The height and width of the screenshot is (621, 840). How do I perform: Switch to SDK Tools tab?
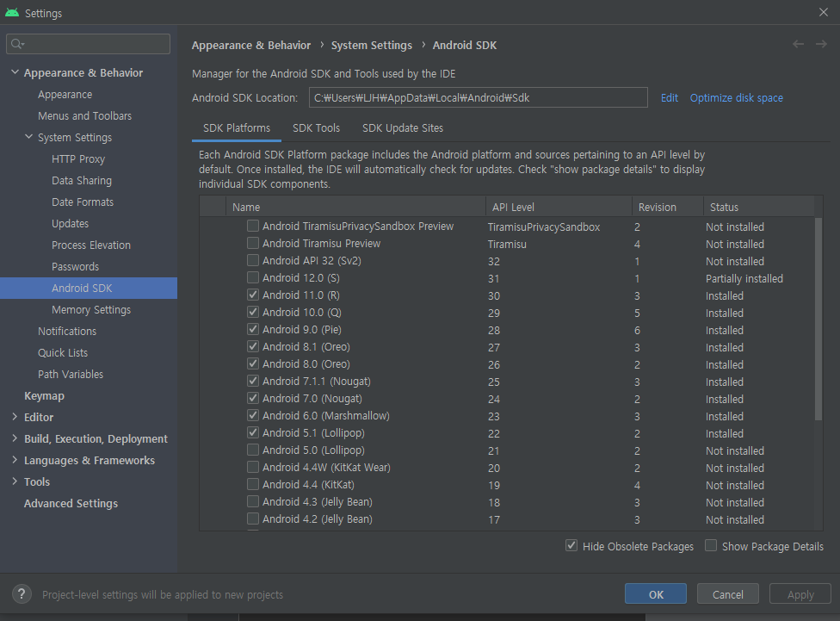[x=316, y=128]
